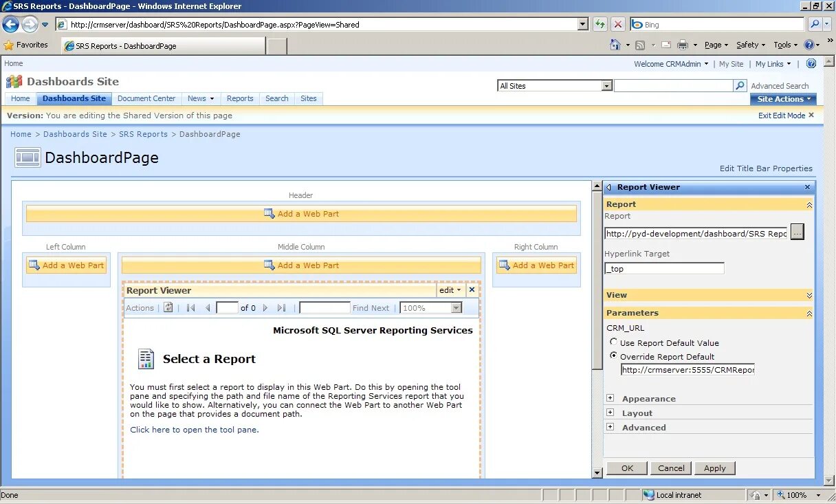Add a Web Part to Header zone
Image resolution: width=836 pixels, height=504 pixels.
(301, 214)
